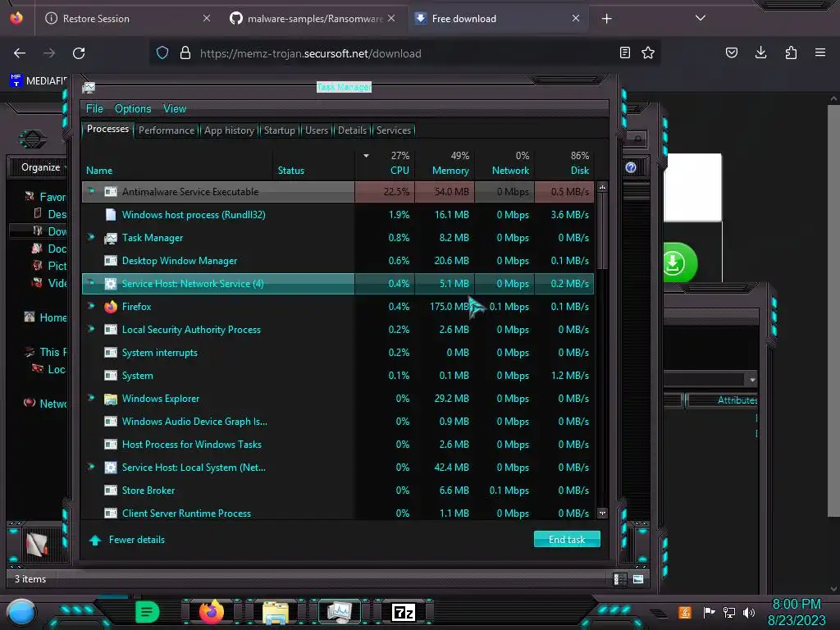Viewport: 840px width, 630px height.
Task: Click End task button
Action: [x=567, y=540]
